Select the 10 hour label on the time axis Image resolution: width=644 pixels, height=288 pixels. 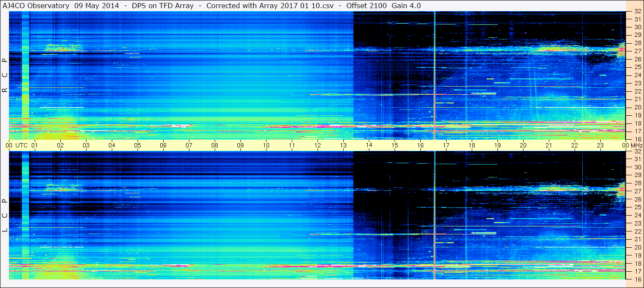[266, 145]
